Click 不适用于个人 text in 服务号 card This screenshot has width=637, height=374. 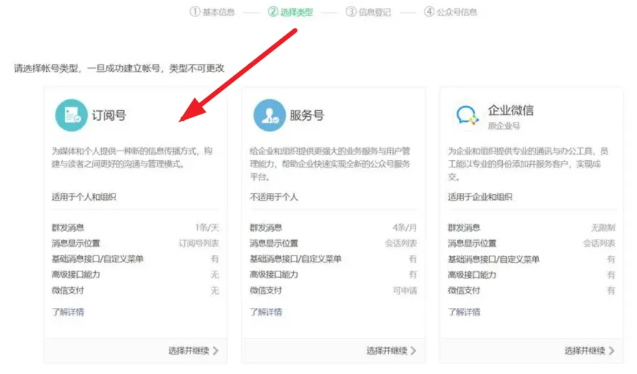(274, 197)
